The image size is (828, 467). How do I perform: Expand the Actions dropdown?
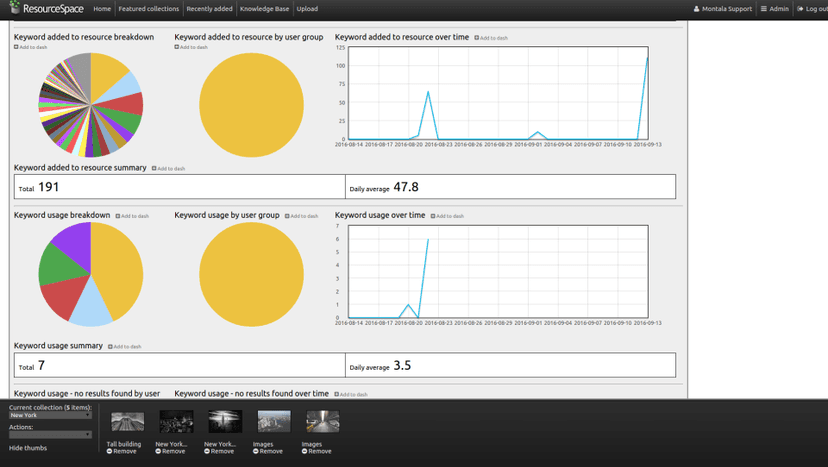50,435
